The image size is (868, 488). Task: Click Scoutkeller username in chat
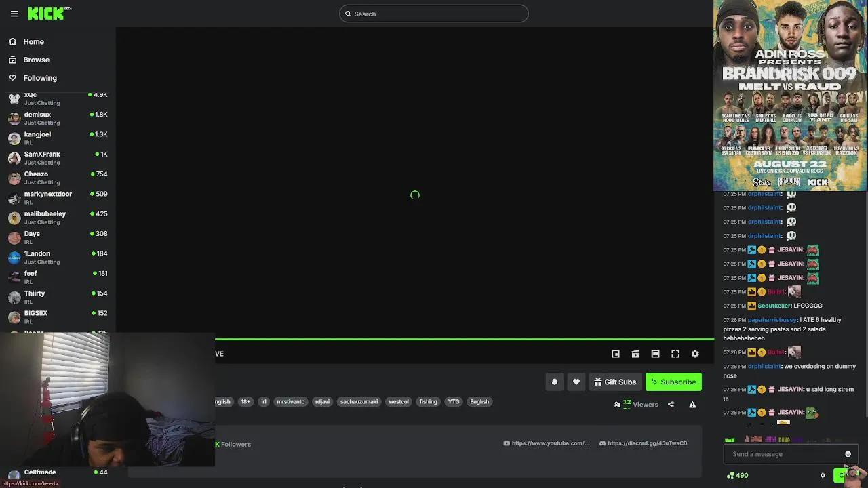click(x=774, y=306)
